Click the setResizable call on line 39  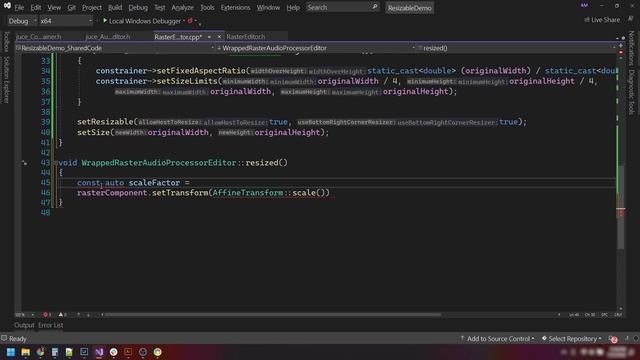click(x=105, y=122)
